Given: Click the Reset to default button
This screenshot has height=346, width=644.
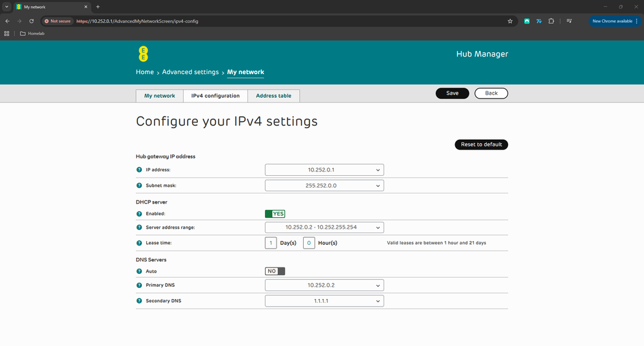Looking at the screenshot, I should click(481, 144).
